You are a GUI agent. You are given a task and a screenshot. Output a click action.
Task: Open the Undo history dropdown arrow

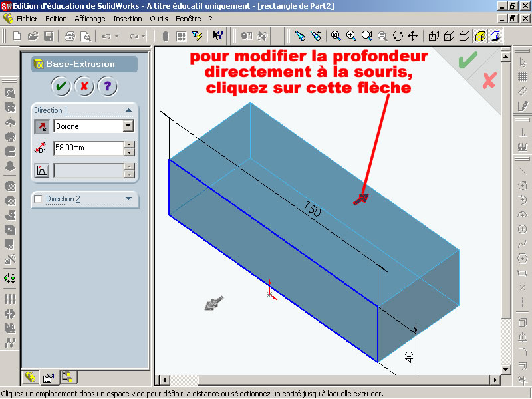(x=117, y=36)
